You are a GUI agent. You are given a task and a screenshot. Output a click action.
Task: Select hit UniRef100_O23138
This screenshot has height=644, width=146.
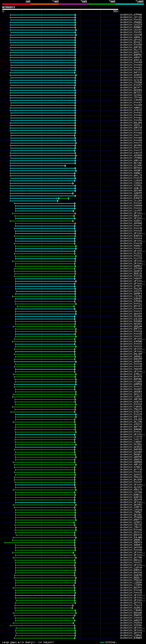(x=131, y=80)
